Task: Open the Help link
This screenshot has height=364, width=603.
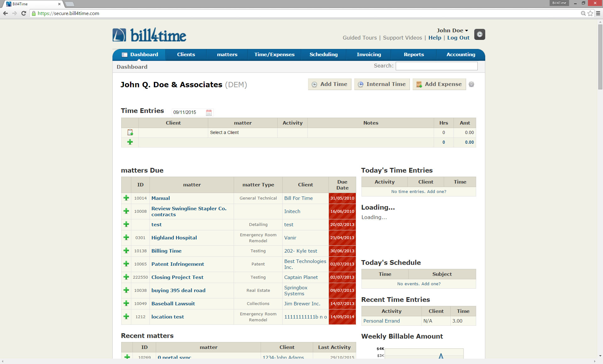Action: click(434, 38)
